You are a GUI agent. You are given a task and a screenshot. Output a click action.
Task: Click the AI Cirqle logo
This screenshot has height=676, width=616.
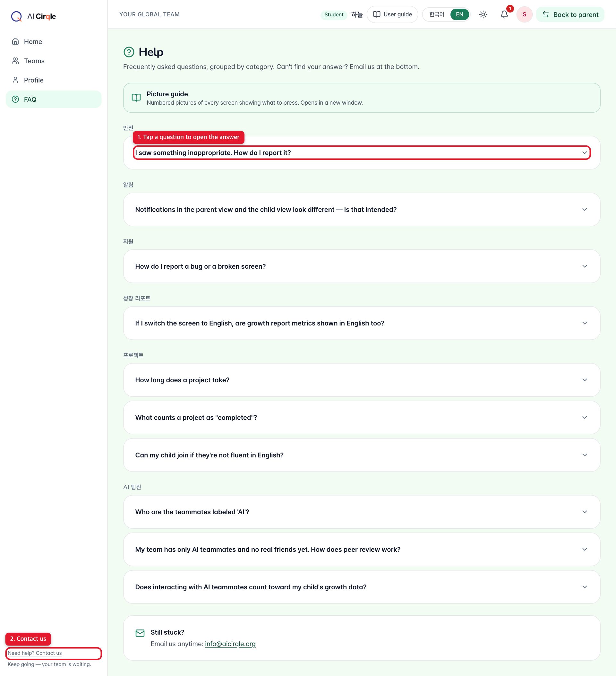point(33,16)
